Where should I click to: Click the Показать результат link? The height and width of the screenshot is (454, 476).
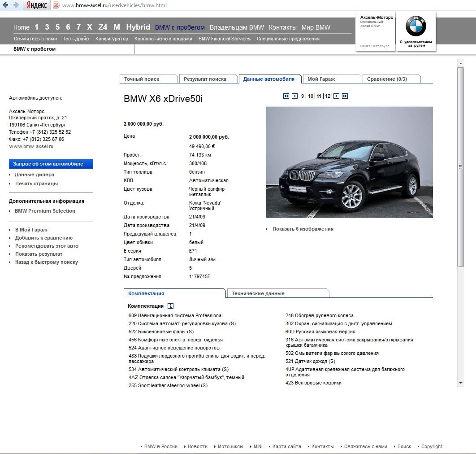coord(39,254)
